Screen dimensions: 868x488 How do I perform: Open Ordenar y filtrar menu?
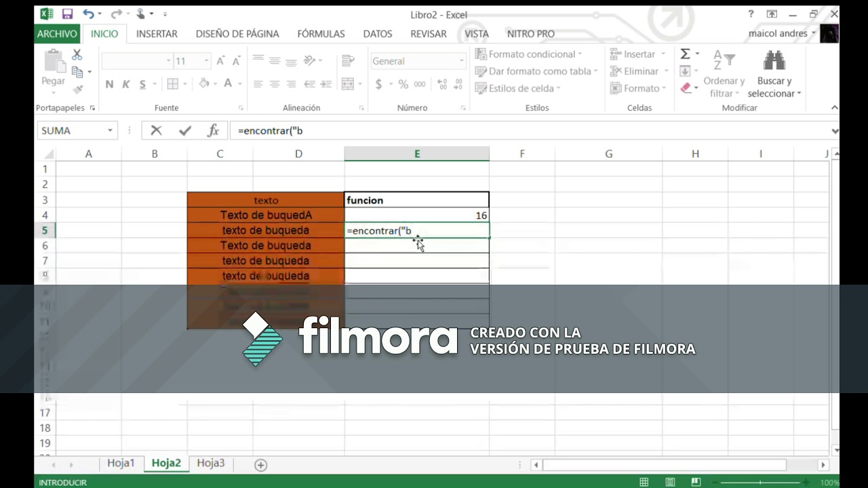tap(724, 75)
